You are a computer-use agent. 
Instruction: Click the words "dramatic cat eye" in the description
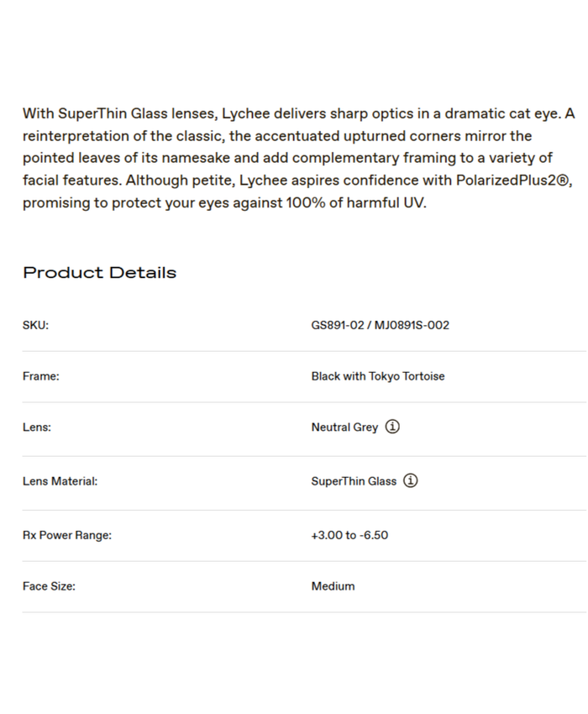point(498,113)
